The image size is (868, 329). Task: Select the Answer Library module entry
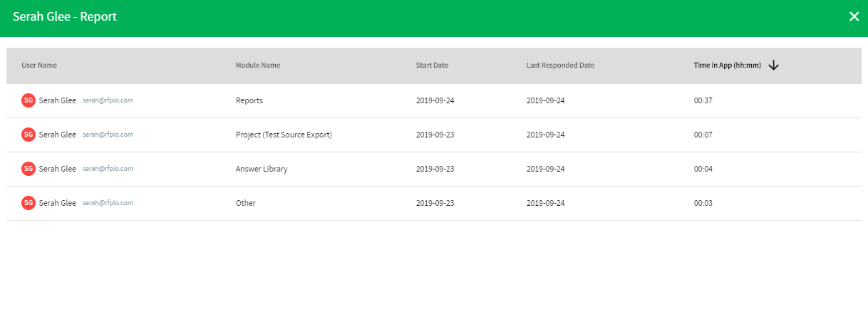[x=262, y=169]
